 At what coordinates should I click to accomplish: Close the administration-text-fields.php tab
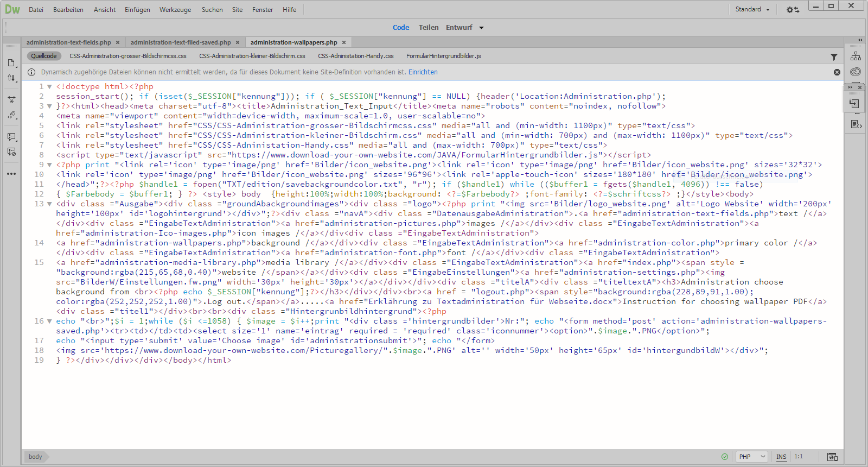point(118,42)
